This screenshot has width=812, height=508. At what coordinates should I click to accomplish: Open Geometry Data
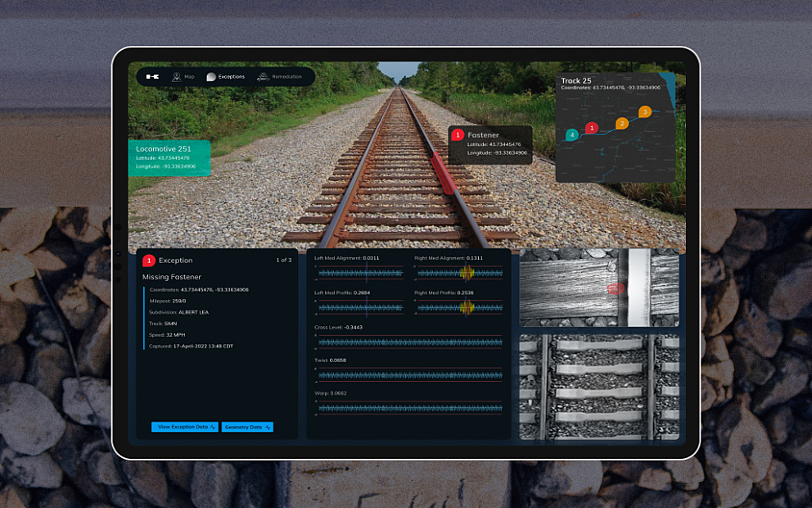pyautogui.click(x=246, y=426)
